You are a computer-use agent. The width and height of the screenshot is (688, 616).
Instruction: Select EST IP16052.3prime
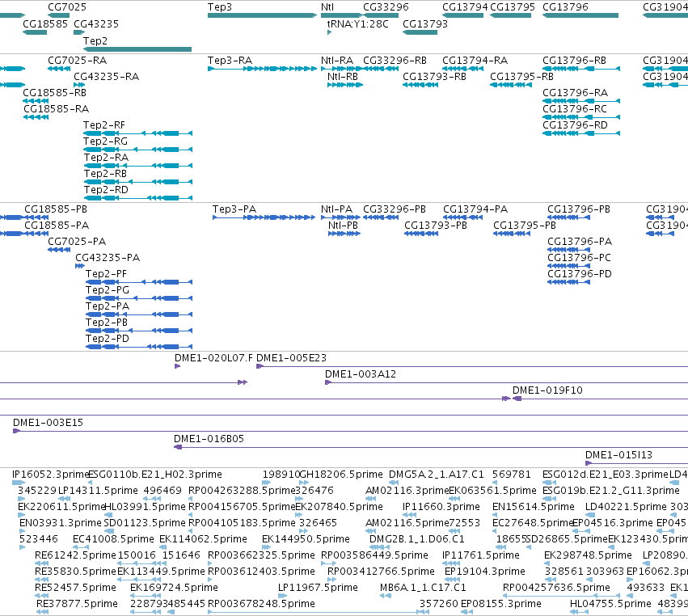coord(50,475)
